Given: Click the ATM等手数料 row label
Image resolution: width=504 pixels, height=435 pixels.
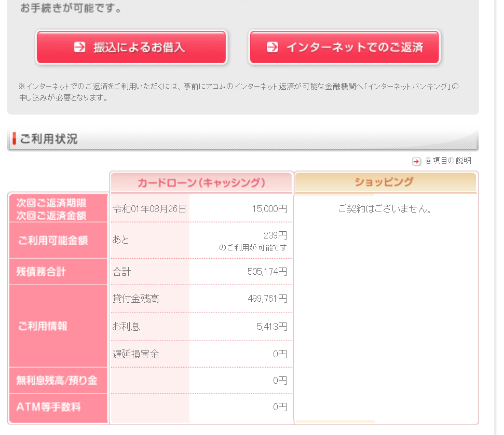Looking at the screenshot, I should point(49,407).
